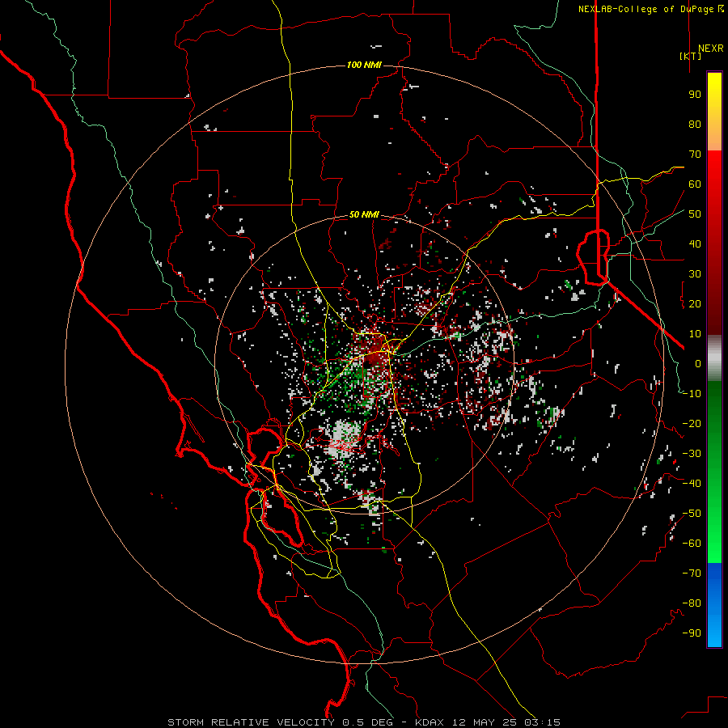Click the 'KDAX' radar site identifier
The width and height of the screenshot is (728, 728).
pyautogui.click(x=430, y=722)
